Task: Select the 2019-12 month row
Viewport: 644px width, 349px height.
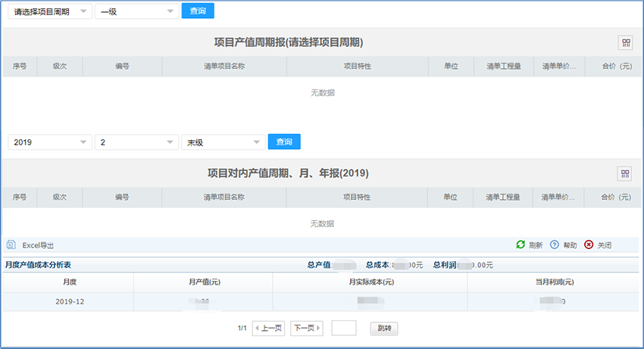Action: (x=68, y=301)
